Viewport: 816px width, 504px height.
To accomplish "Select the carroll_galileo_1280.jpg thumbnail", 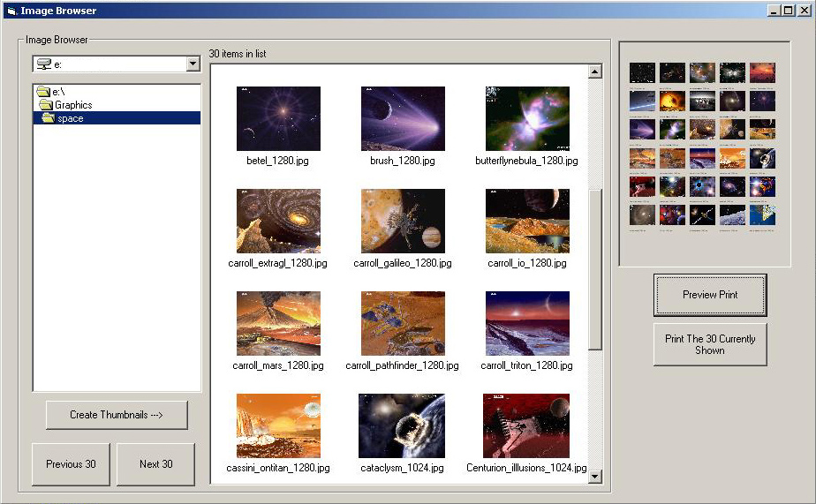I will pyautogui.click(x=403, y=221).
